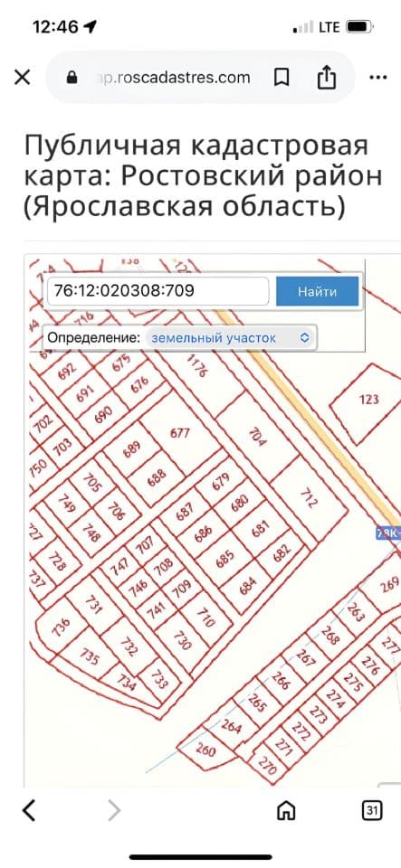Tap the padlock security icon

point(72,78)
